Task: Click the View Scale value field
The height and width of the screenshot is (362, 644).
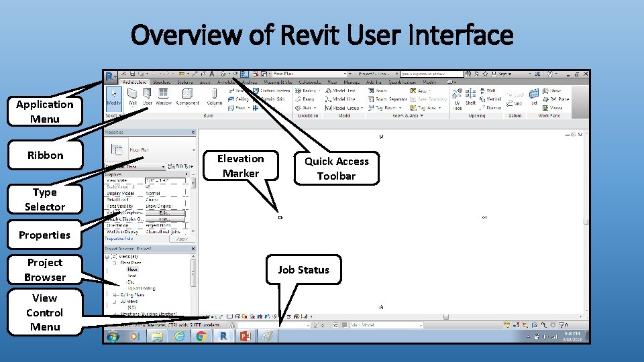Action: pos(165,180)
